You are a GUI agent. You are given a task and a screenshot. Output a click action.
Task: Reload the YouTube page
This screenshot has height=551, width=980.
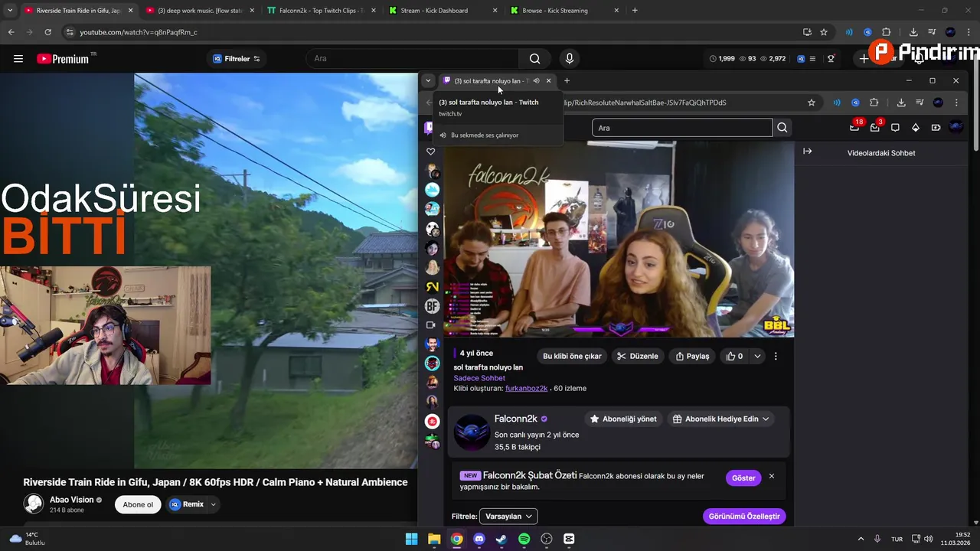click(x=47, y=32)
